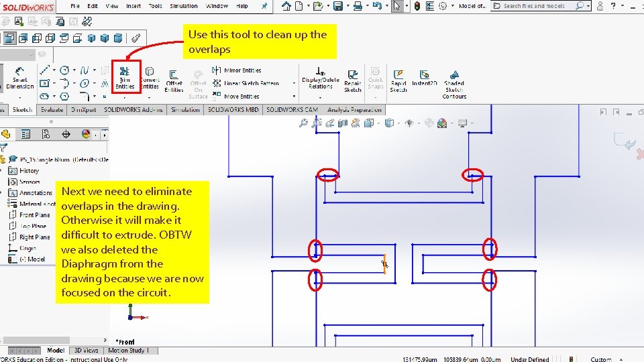Expand the Move Entities dropdown arrow
The image size is (644, 362).
294,97
